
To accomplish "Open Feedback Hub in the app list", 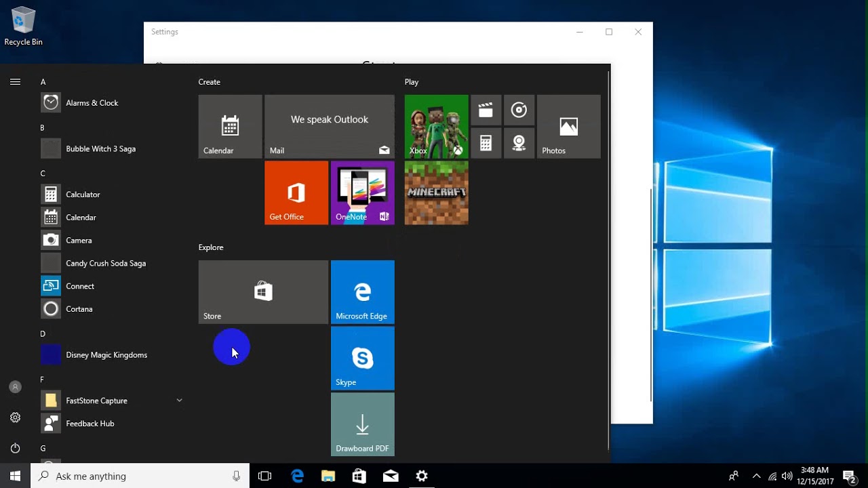I will click(112, 424).
